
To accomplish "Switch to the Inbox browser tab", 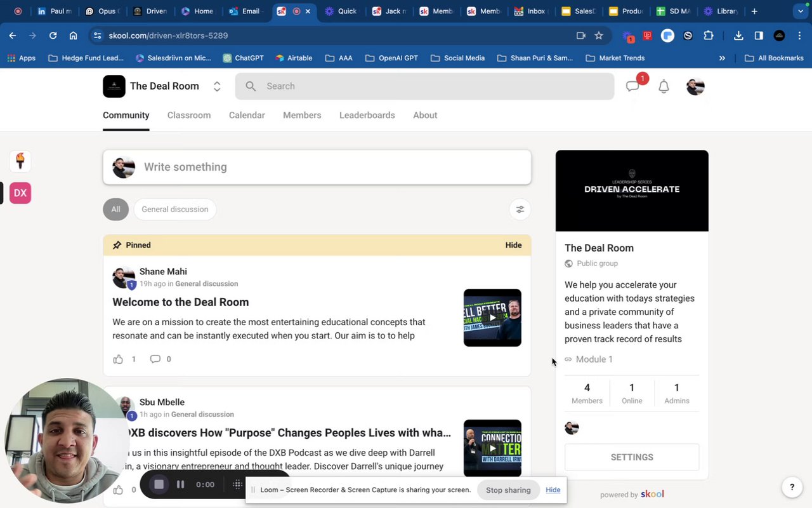I will click(x=531, y=11).
